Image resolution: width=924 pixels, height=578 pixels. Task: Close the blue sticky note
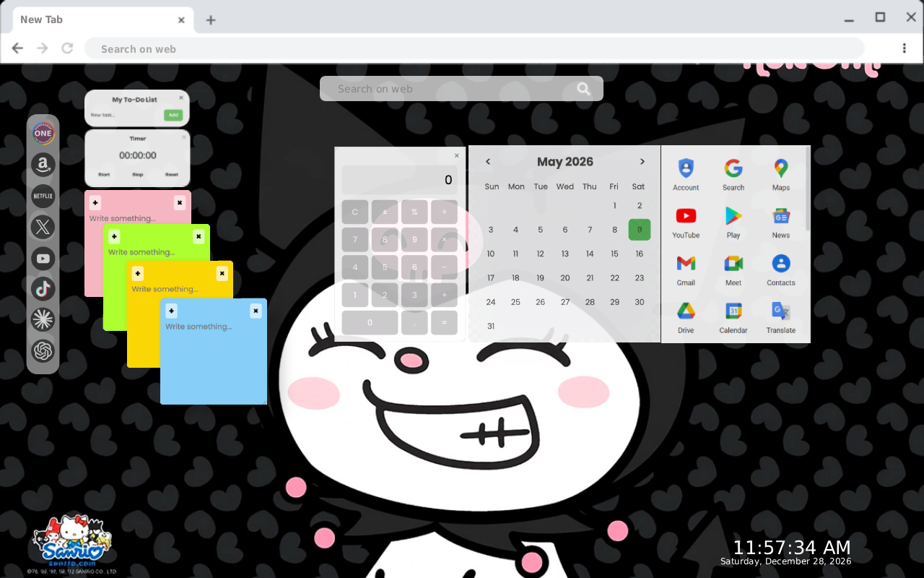(256, 311)
